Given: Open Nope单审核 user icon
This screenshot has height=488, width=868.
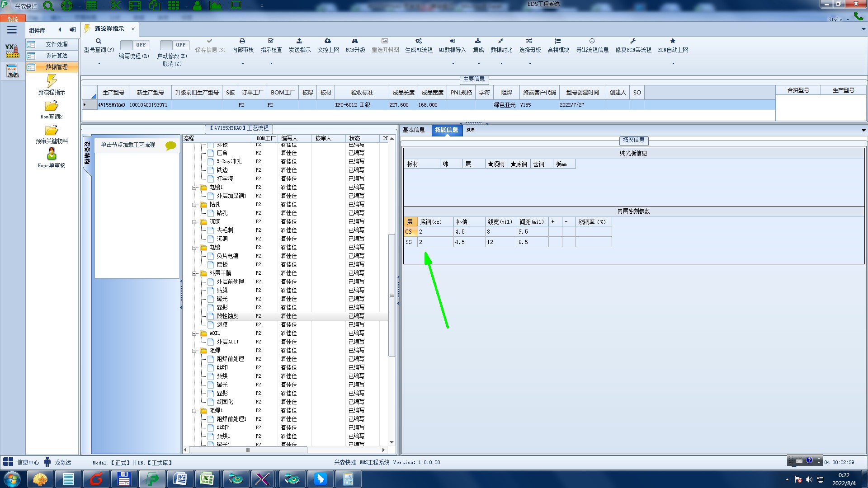Looking at the screenshot, I should [x=52, y=154].
